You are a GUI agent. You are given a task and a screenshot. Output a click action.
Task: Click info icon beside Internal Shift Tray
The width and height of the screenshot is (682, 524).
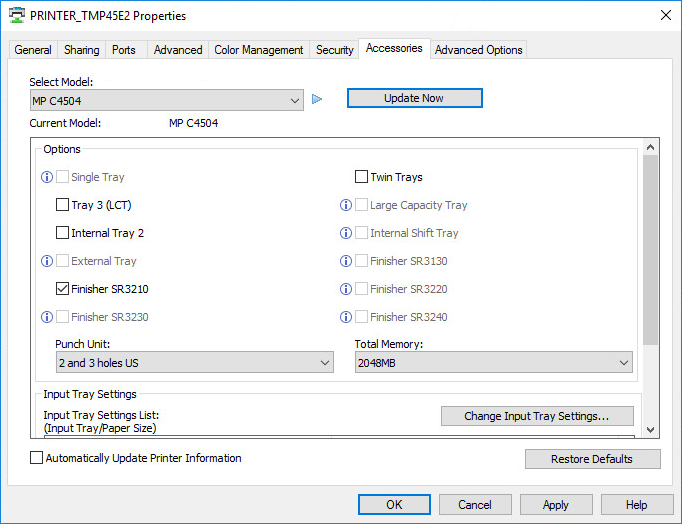point(346,233)
